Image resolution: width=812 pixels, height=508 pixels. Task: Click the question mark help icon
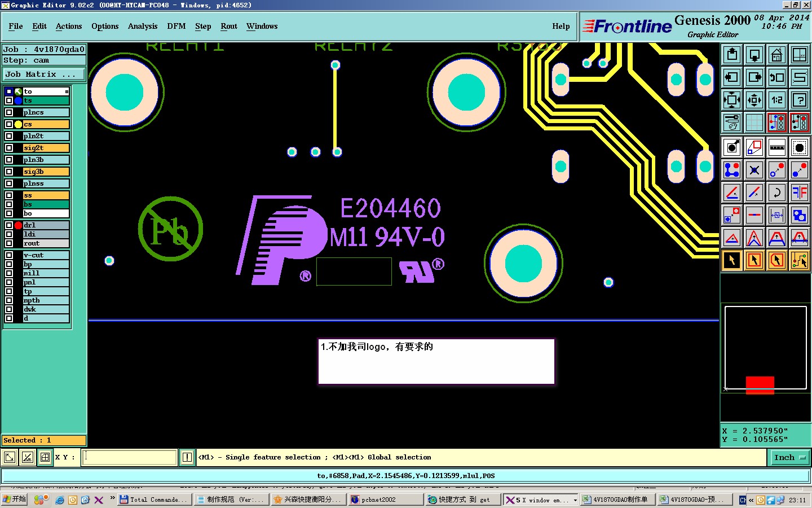coord(800,100)
